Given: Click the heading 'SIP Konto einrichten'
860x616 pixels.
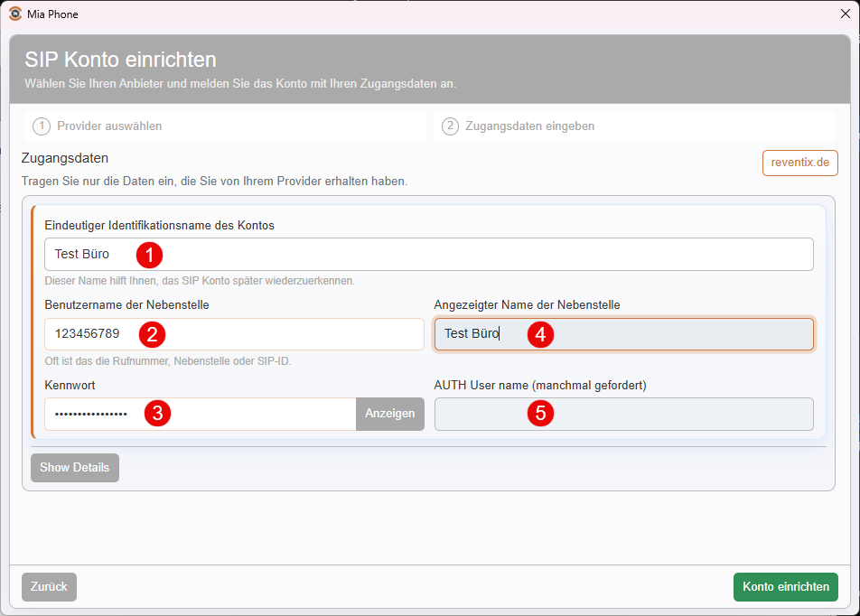Looking at the screenshot, I should 121,60.
